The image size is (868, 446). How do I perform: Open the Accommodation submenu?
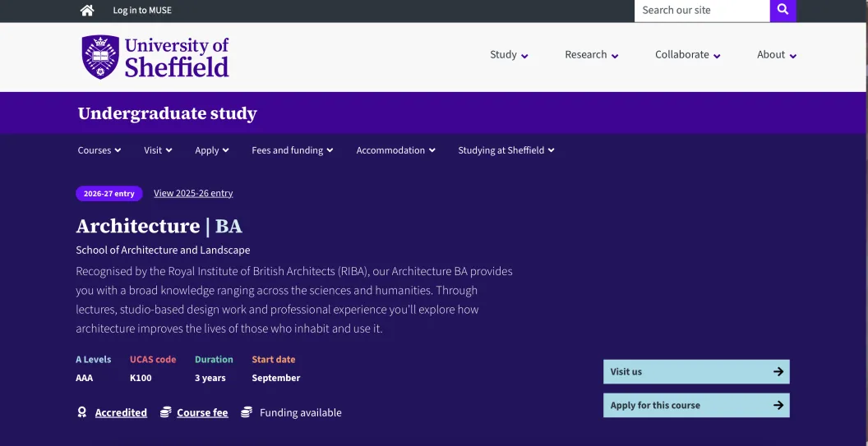click(396, 150)
